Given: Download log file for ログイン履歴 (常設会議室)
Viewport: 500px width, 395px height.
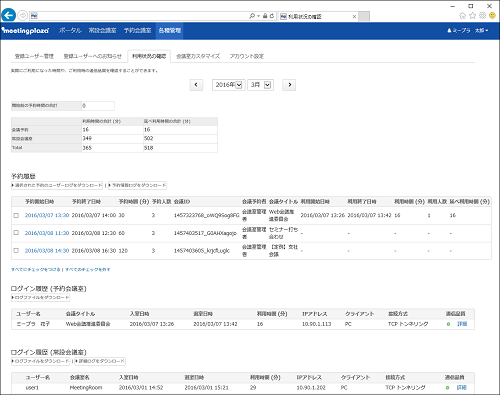Looking at the screenshot, I should [41, 361].
